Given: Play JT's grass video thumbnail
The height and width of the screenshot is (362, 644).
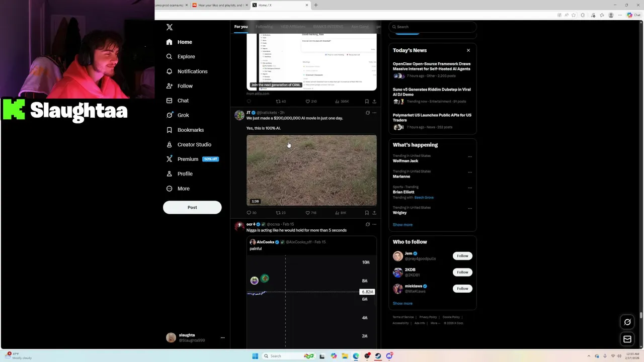Looking at the screenshot, I should (x=311, y=170).
